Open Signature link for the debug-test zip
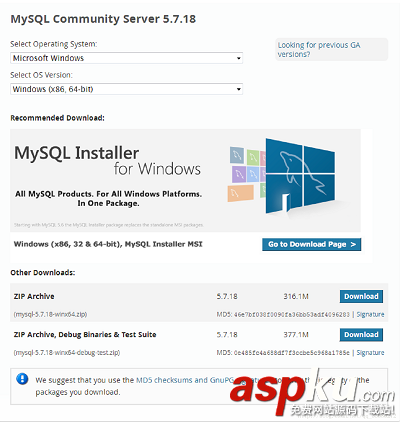The height and width of the screenshot is (422, 400). coord(370,353)
